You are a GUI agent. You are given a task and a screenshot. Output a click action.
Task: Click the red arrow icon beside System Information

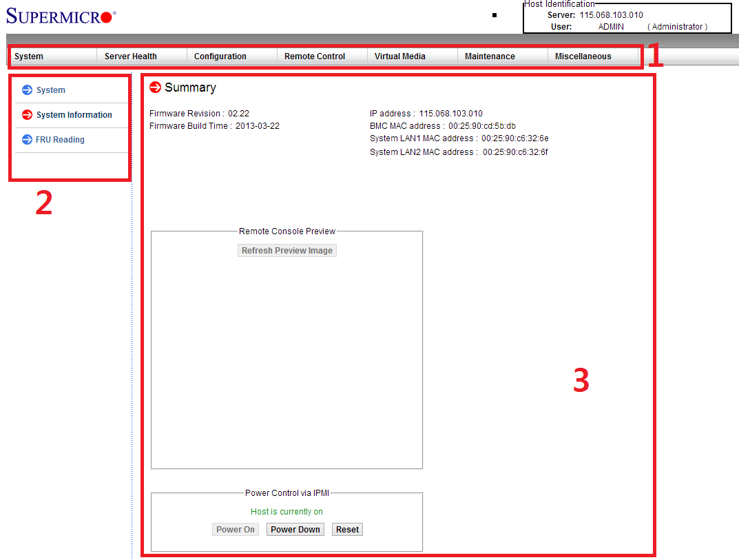pyautogui.click(x=28, y=114)
